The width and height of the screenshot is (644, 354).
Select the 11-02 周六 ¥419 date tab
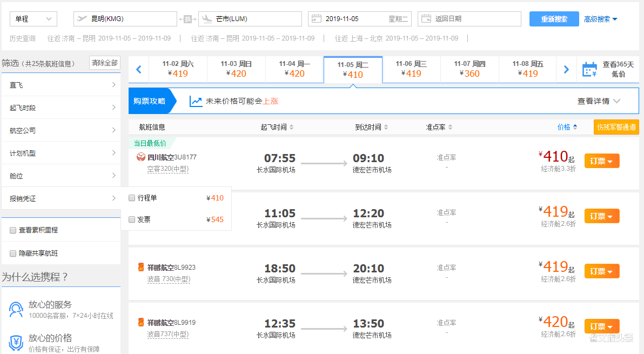click(178, 69)
